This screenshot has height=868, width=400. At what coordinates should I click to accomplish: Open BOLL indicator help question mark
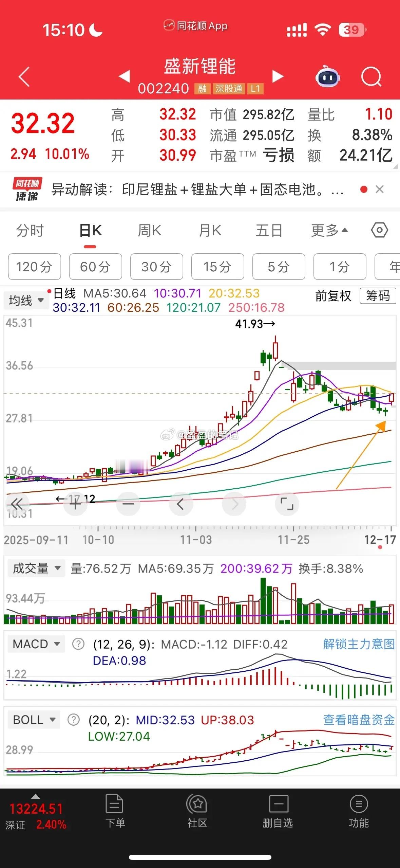tap(74, 720)
